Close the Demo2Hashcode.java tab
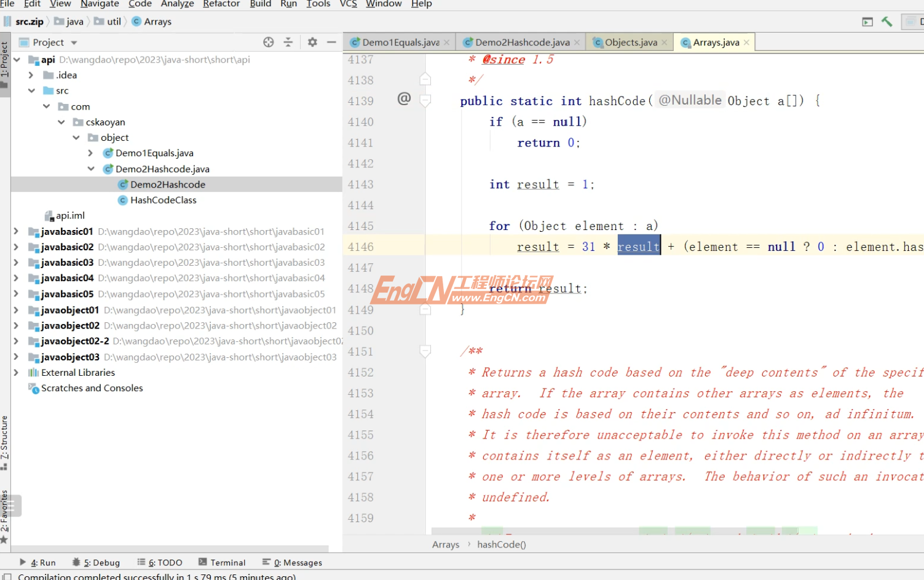 coord(577,42)
